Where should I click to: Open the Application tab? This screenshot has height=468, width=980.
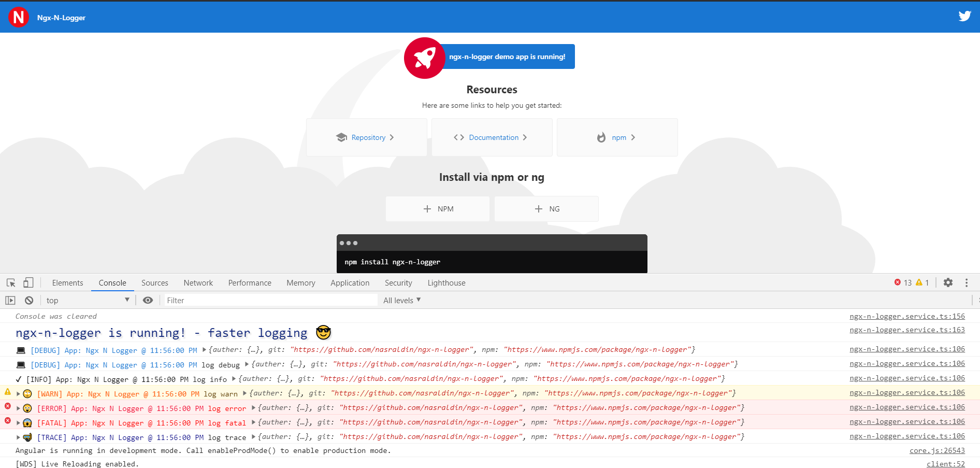[x=350, y=282]
